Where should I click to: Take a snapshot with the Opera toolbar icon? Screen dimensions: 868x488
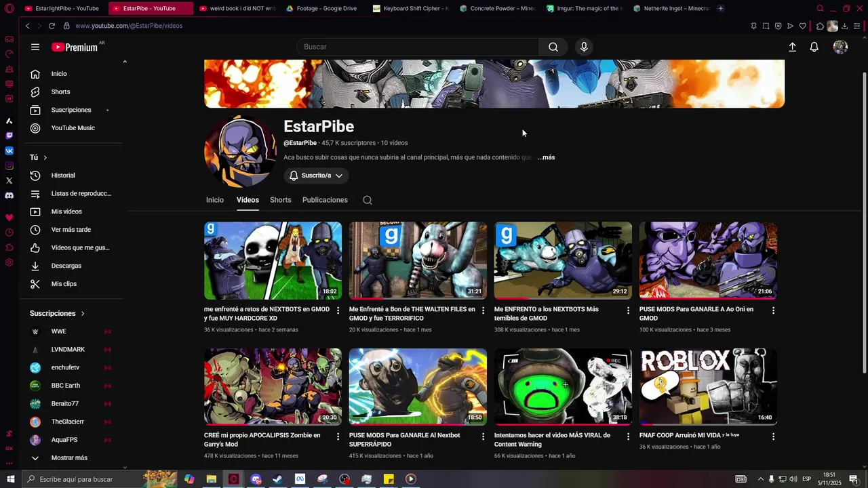coord(766,26)
